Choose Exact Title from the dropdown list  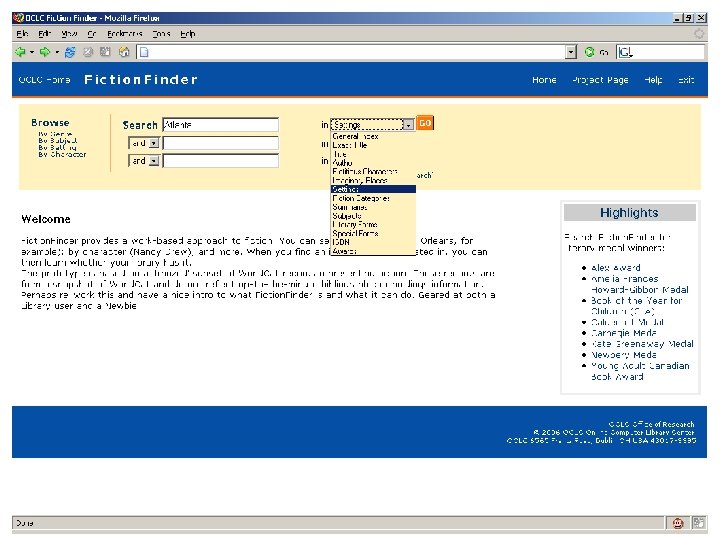(x=373, y=145)
